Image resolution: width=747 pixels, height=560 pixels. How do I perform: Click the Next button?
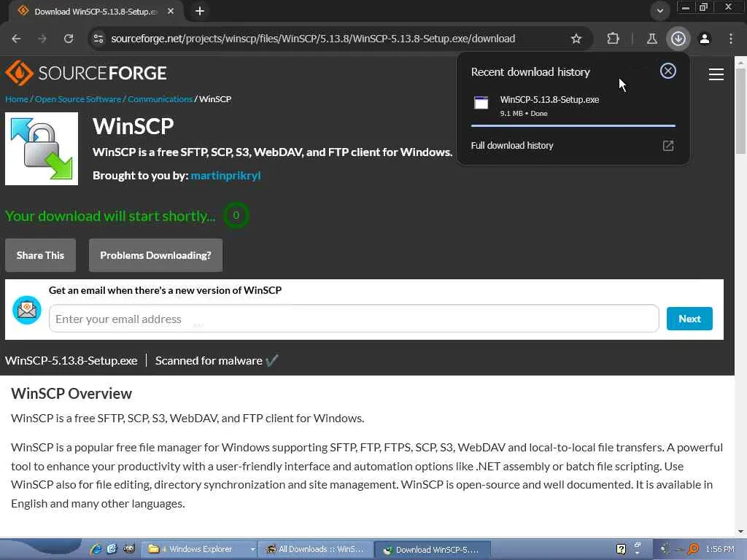tap(689, 319)
